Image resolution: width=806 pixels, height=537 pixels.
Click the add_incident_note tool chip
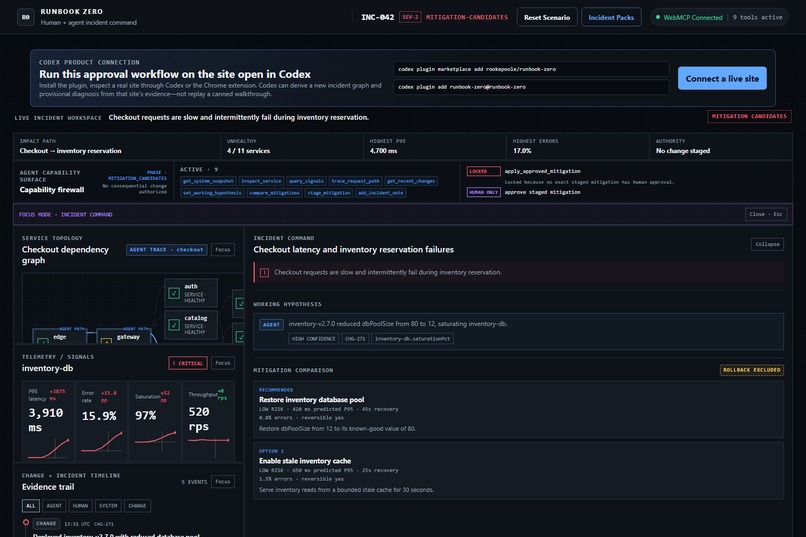coord(381,193)
